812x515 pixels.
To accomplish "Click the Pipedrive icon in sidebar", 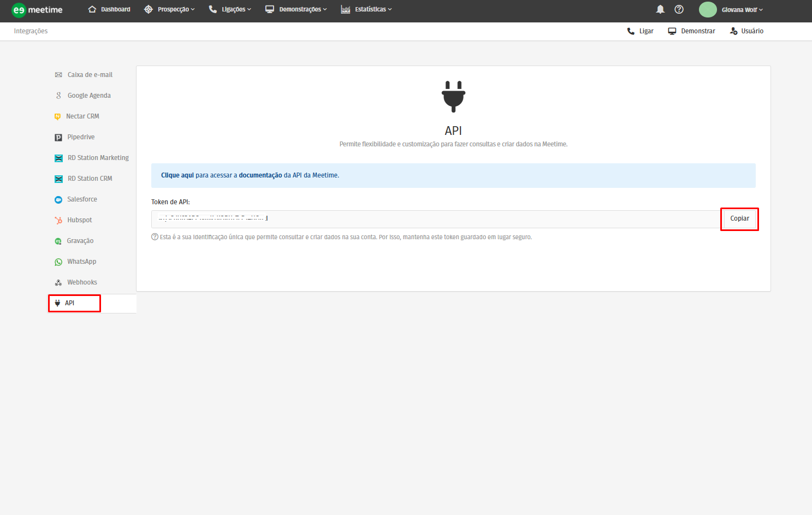I will (x=58, y=138).
